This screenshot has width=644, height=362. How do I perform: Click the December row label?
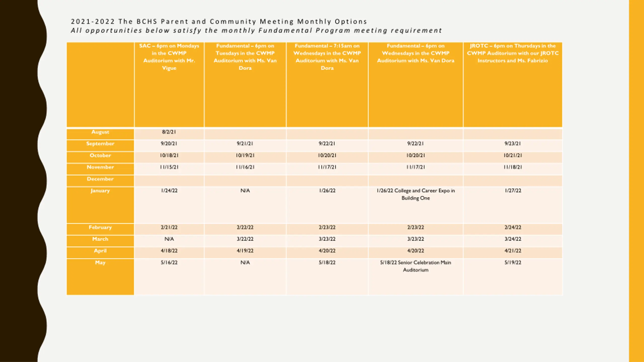[x=100, y=181]
